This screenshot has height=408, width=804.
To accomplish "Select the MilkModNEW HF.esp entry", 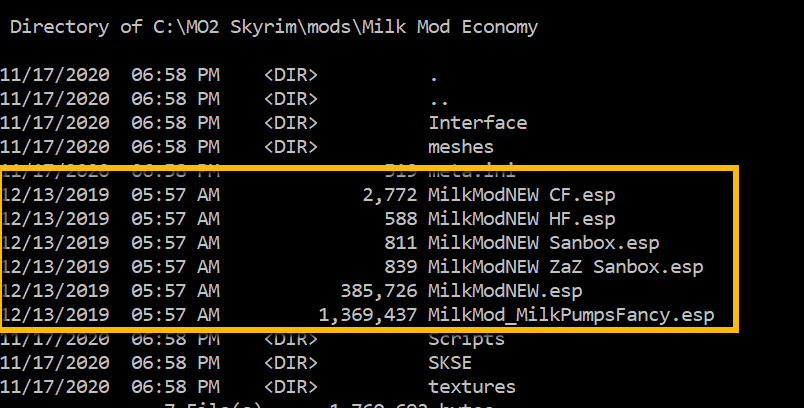I will [x=521, y=219].
